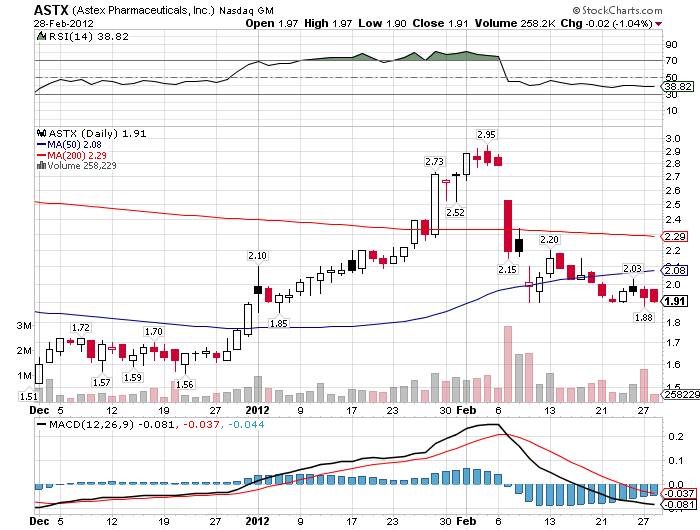700x530 pixels.
Task: Select the ASTX ticker title
Action: click(x=51, y=10)
